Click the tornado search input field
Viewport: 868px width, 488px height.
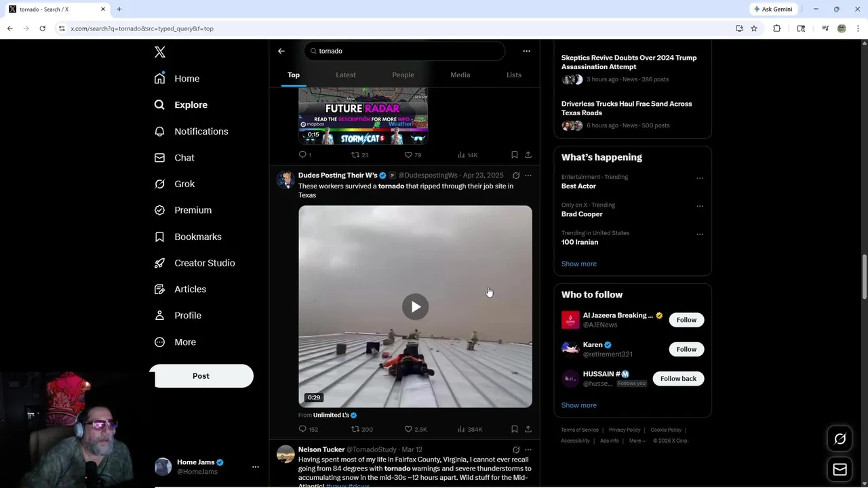405,51
